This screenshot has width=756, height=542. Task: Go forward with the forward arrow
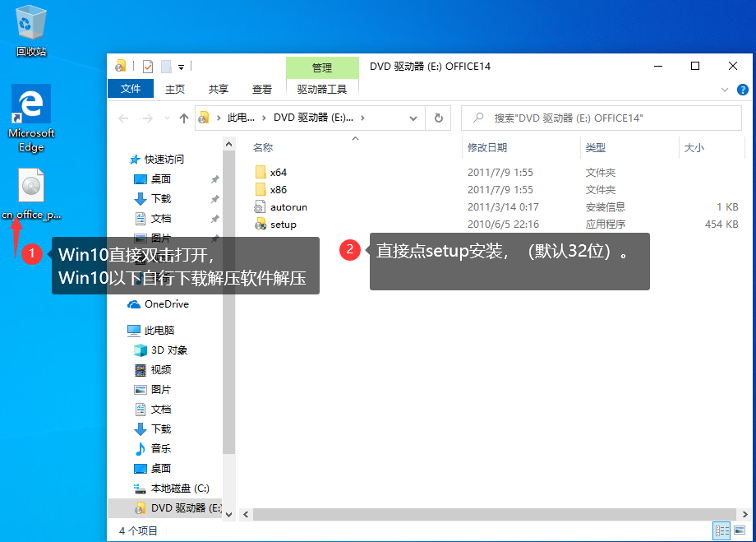[x=148, y=118]
